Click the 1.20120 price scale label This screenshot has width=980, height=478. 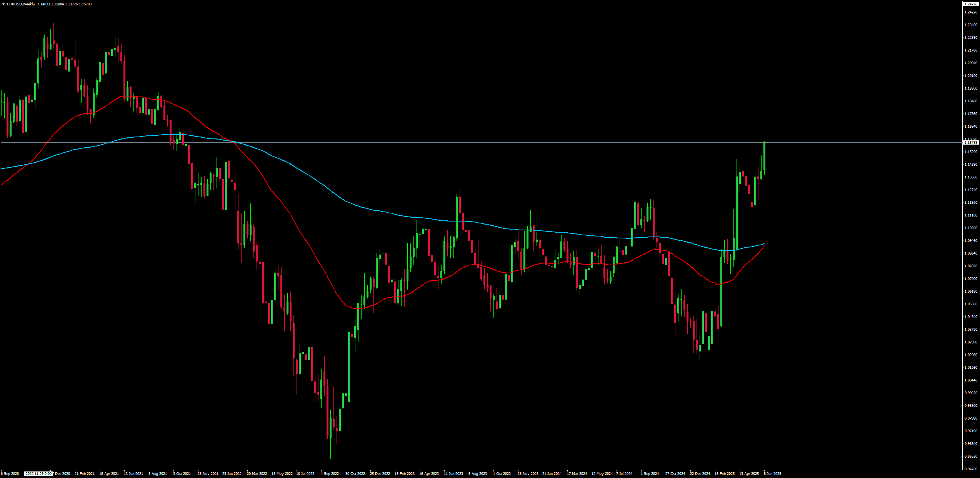[971, 76]
